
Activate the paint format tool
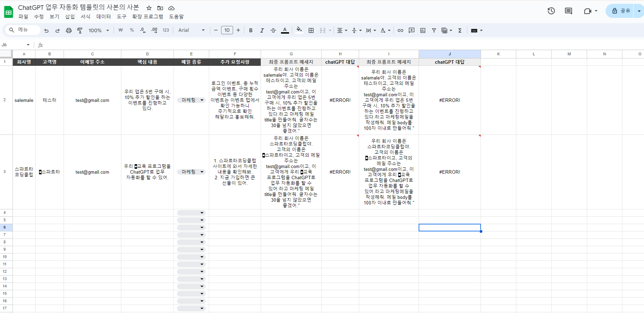pos(80,30)
